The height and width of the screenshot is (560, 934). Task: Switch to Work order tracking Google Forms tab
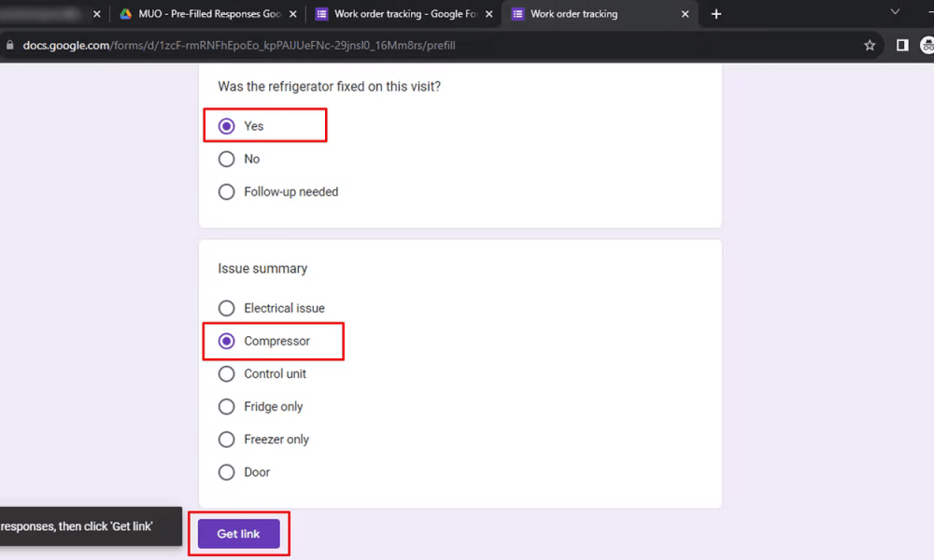click(396, 14)
